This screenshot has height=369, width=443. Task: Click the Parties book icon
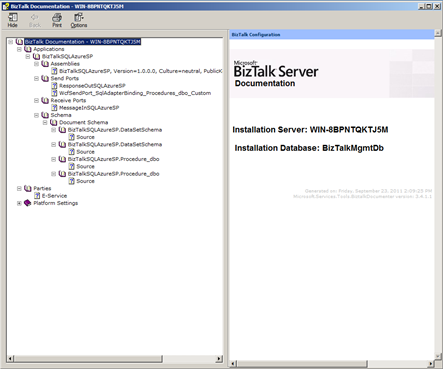[28, 188]
